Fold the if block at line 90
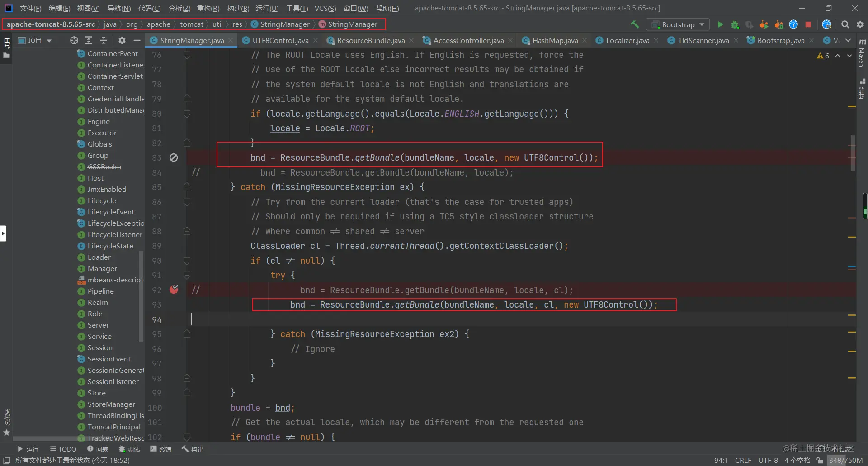 pos(187,261)
